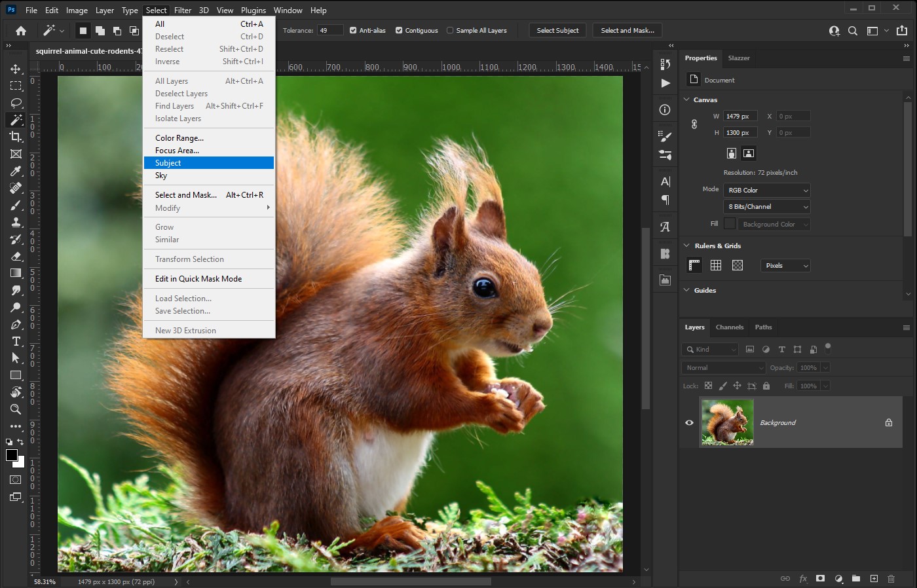Screen dimensions: 917x588
Task: Open the 8 Bits/Channel dropdown
Action: [x=767, y=207]
